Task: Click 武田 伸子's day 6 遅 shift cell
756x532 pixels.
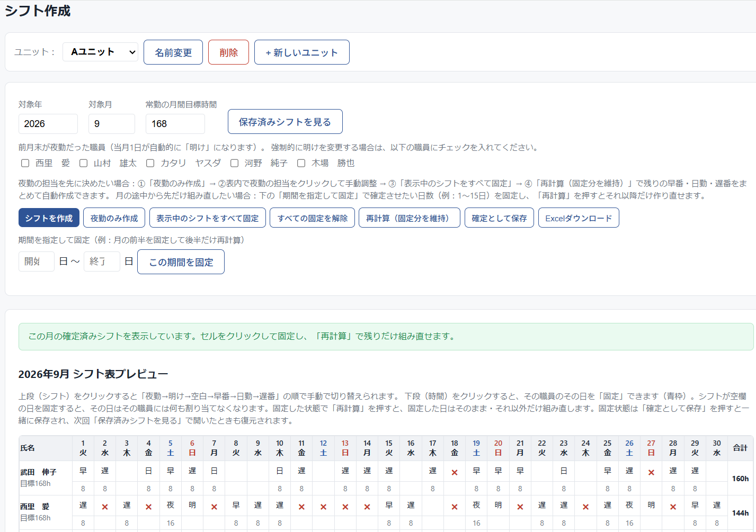Action: [x=192, y=471]
